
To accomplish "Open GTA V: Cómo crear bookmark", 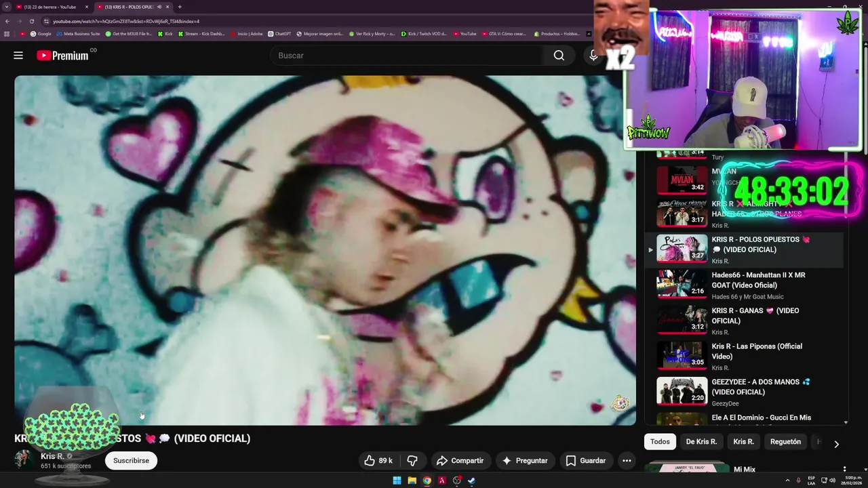I will [x=504, y=34].
